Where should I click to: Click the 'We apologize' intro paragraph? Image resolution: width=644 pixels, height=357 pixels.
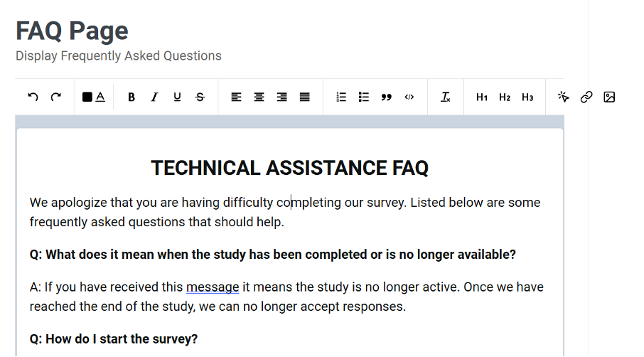285,212
